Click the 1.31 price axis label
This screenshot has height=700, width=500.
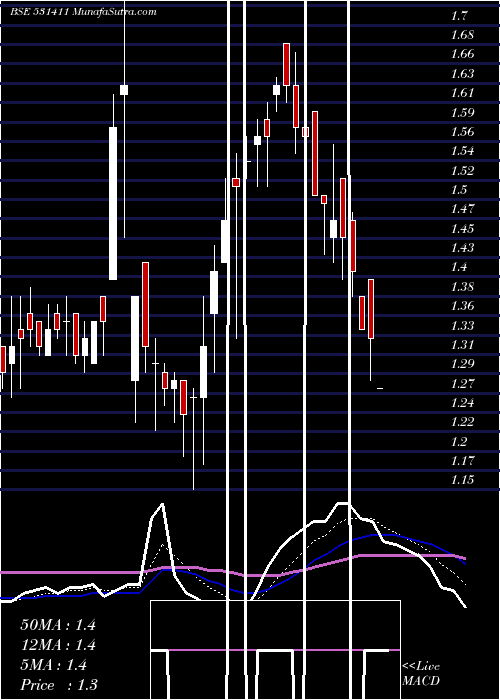point(462,345)
